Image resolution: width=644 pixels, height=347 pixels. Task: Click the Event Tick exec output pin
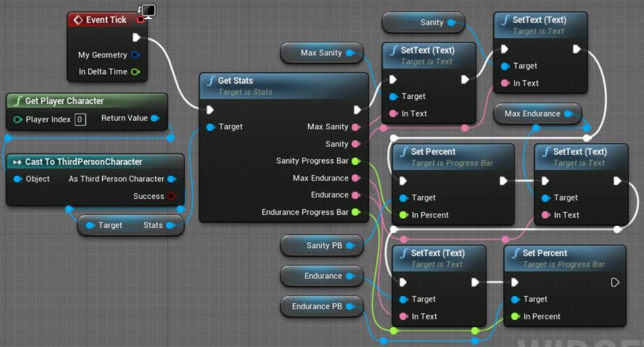pos(136,37)
